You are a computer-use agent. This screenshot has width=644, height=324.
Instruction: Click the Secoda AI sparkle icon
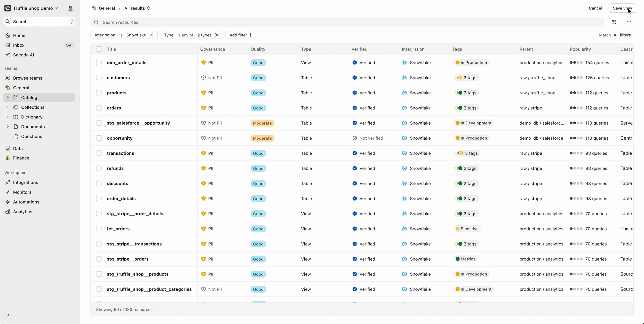[8, 55]
